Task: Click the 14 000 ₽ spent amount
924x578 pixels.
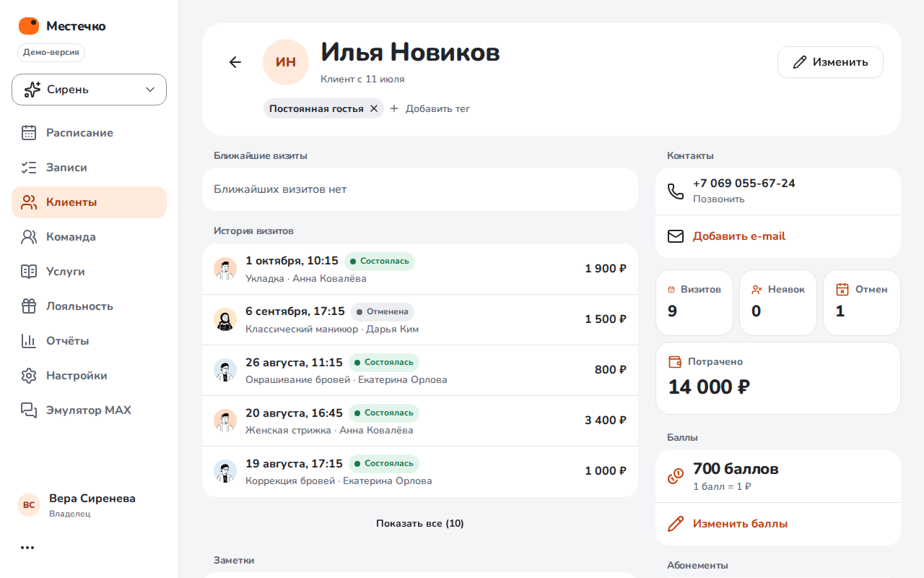Action: click(709, 387)
